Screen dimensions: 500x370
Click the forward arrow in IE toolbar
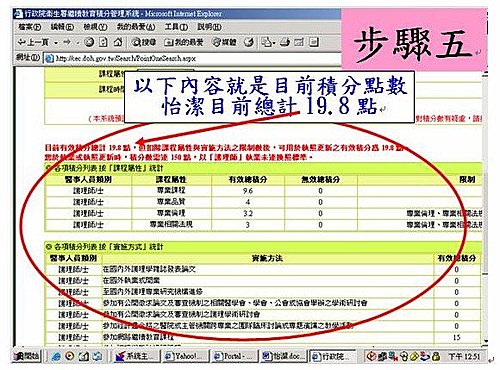(x=67, y=42)
